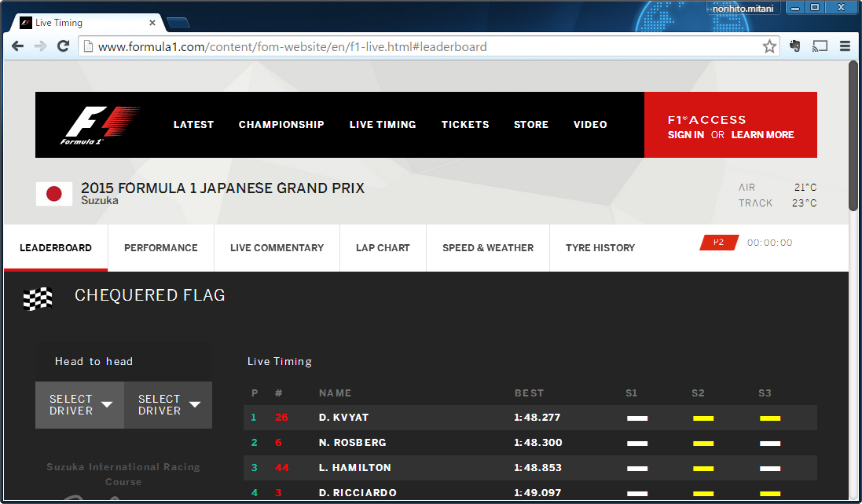The image size is (862, 504).
Task: Select the LEADERBOARD tab
Action: (x=56, y=247)
